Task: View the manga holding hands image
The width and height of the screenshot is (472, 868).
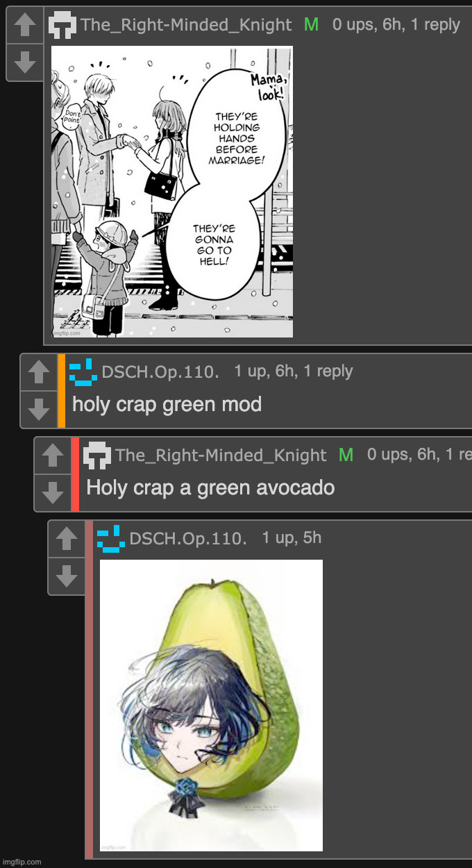Action: point(172,192)
